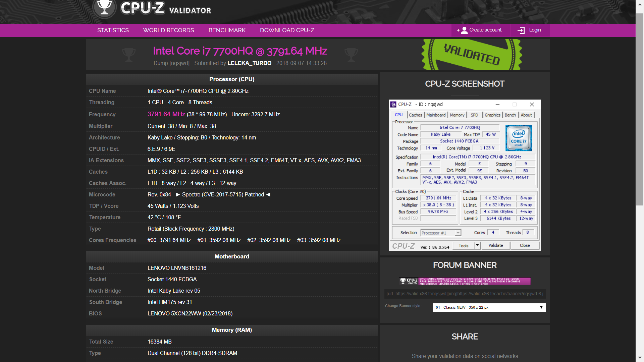The image size is (644, 362).
Task: Click the forum banner image
Action: [x=465, y=281]
